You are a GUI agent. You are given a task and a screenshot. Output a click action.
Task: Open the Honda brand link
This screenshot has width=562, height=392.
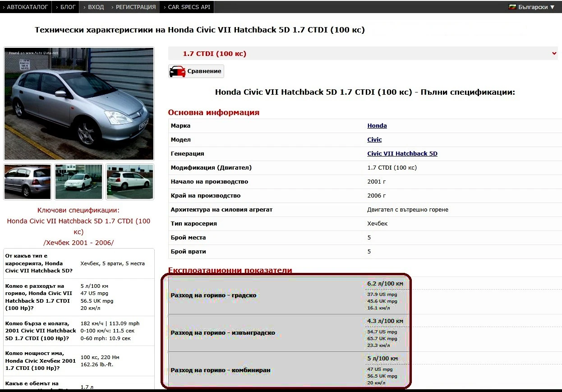pos(377,126)
